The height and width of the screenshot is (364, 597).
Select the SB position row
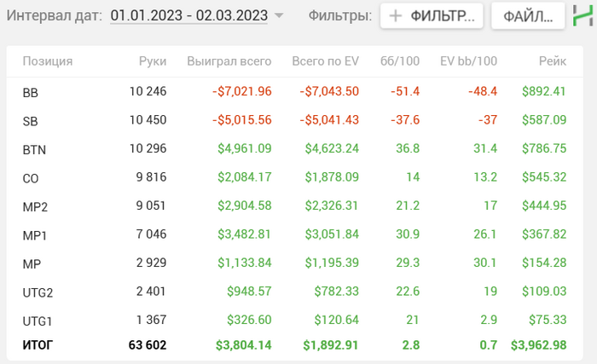tap(295, 120)
